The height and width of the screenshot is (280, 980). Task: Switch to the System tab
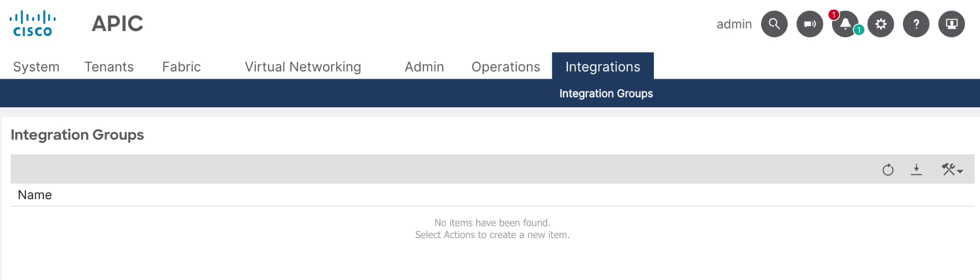point(36,67)
